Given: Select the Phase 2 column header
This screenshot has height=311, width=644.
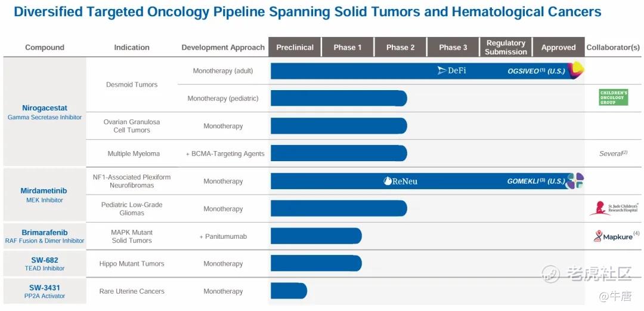Looking at the screenshot, I should (400, 47).
